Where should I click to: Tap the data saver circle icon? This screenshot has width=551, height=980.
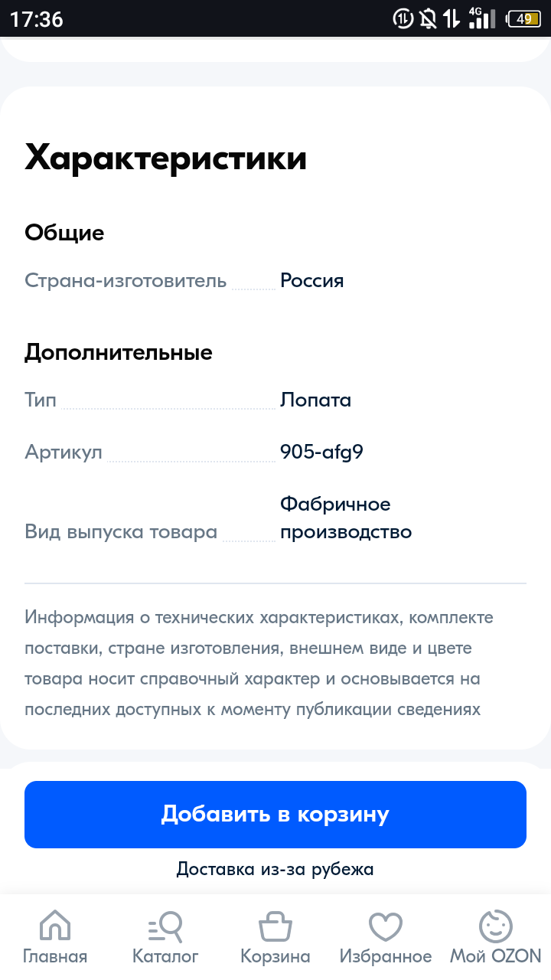(403, 19)
